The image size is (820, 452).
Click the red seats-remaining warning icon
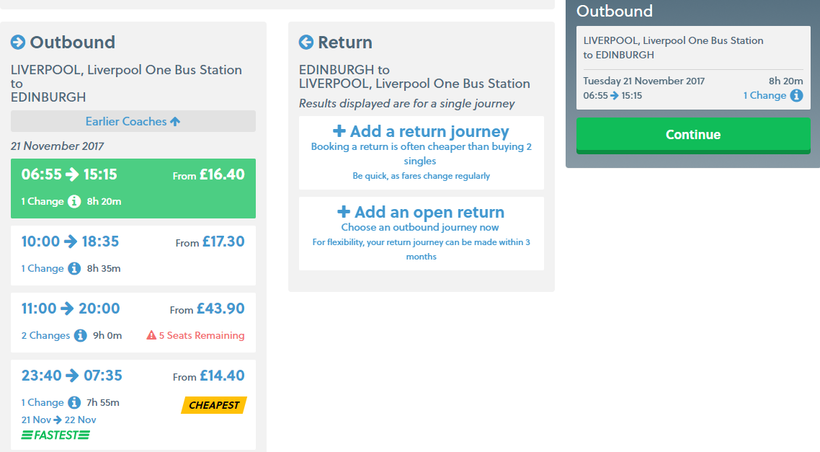(151, 336)
